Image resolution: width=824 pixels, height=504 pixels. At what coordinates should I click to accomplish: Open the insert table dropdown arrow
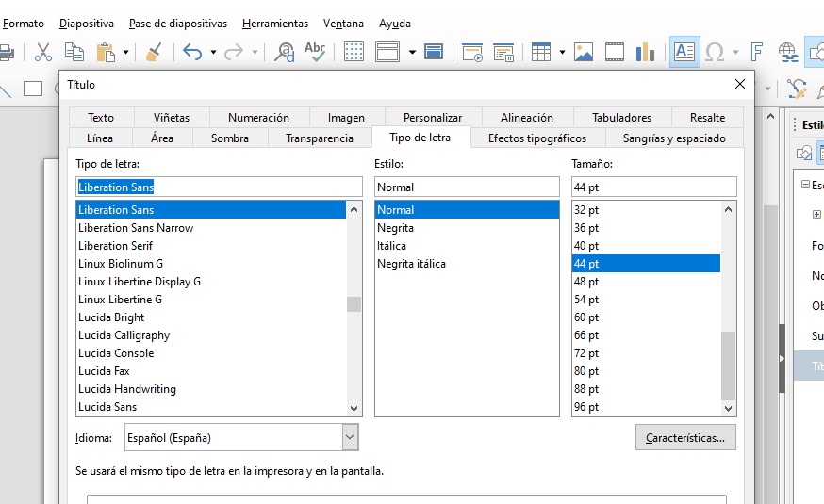pyautogui.click(x=562, y=52)
